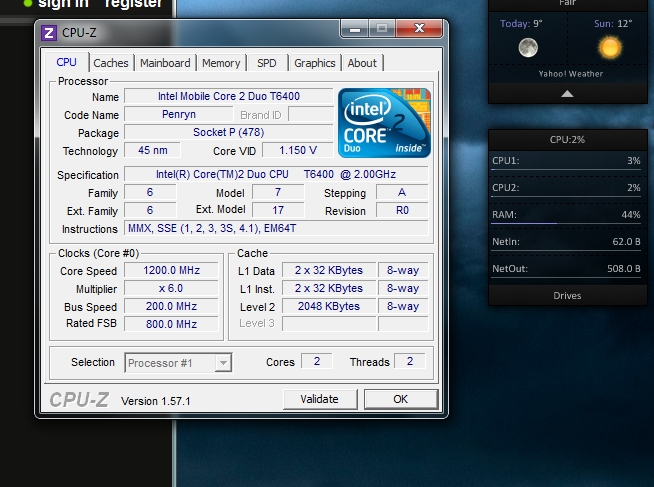Select the CPU tab
This screenshot has width=654, height=487.
[x=66, y=62]
